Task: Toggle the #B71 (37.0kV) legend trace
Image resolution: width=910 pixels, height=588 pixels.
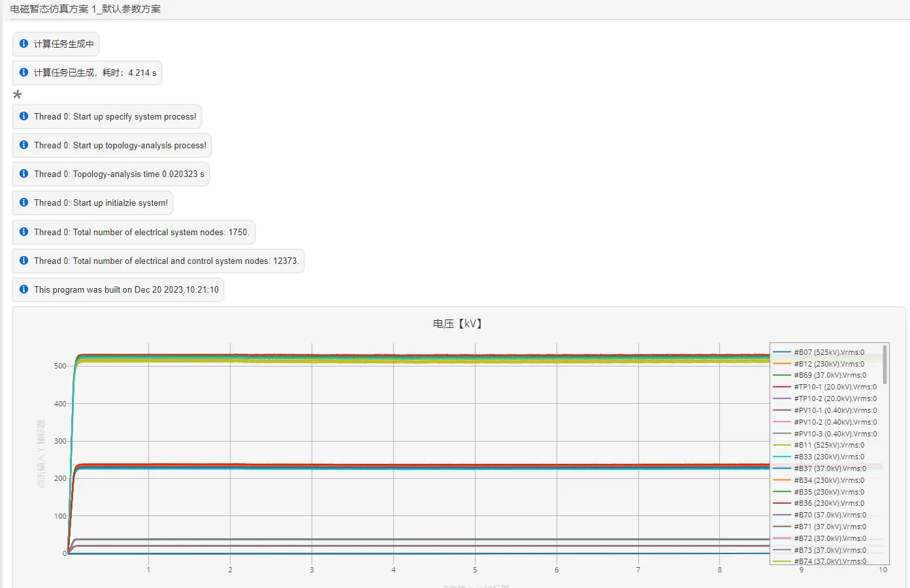Action: pyautogui.click(x=819, y=527)
